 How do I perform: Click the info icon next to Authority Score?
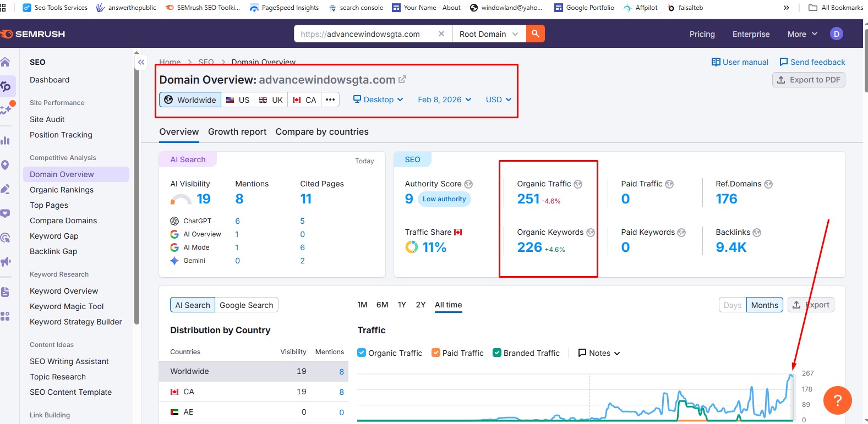(x=468, y=184)
